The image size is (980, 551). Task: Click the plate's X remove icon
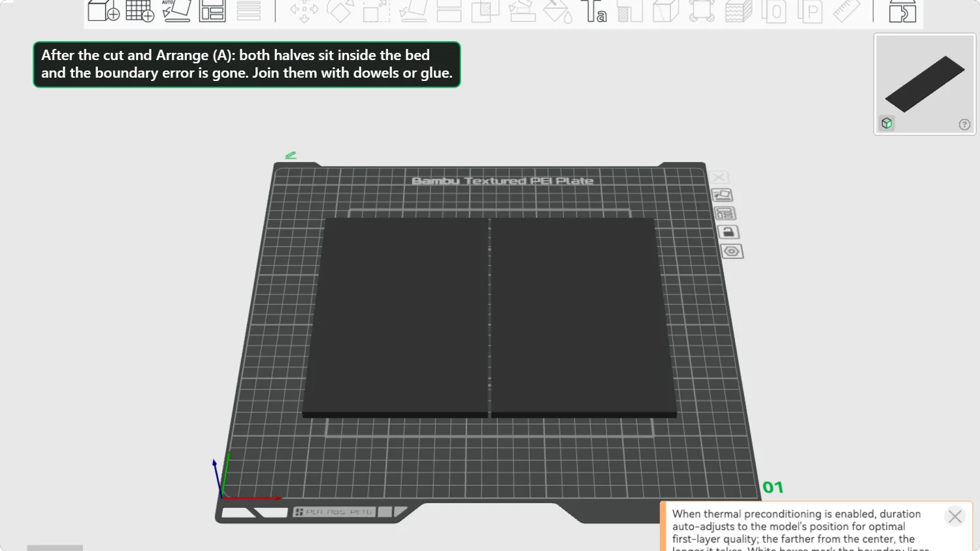point(719,178)
